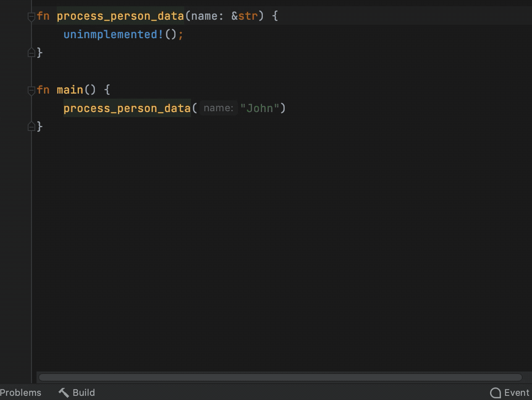Click closing fold marker of process_person_data
Image resolution: width=532 pixels, height=400 pixels.
point(31,52)
